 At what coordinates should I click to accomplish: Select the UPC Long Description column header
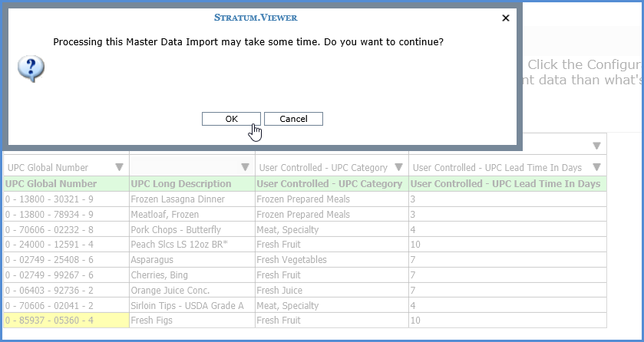tap(181, 184)
